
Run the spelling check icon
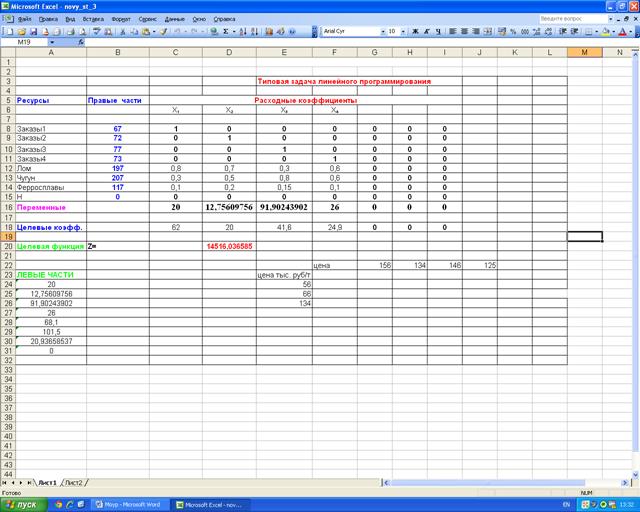click(x=97, y=31)
